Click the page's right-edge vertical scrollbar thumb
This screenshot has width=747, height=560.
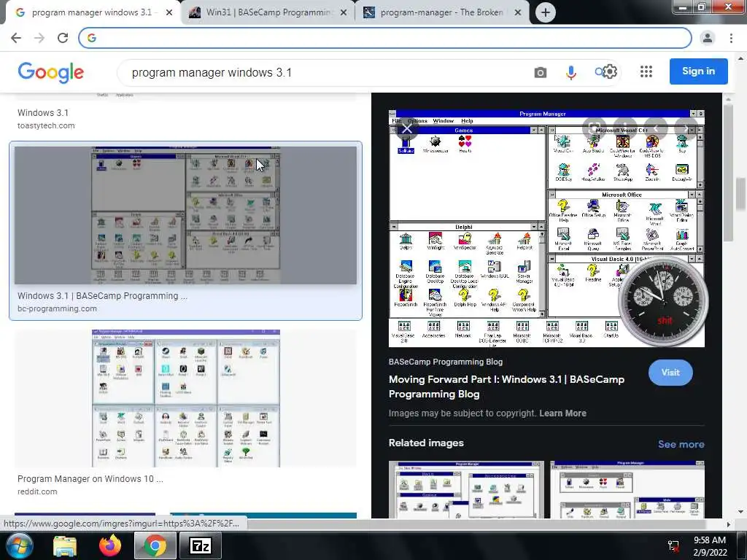pyautogui.click(x=741, y=194)
